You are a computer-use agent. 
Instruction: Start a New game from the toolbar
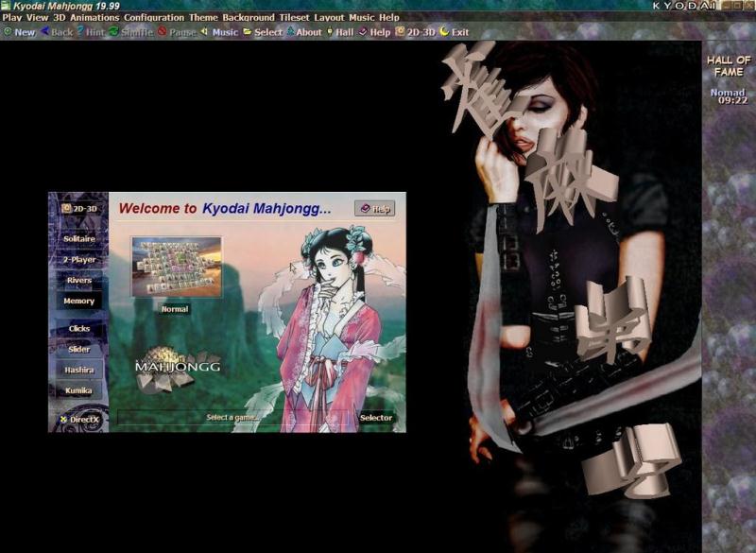coord(19,32)
